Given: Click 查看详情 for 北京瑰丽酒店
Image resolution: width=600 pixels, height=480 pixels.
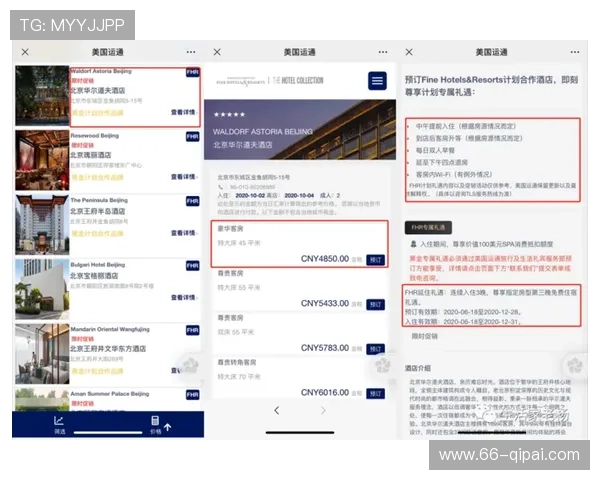Looking at the screenshot, I should point(184,177).
